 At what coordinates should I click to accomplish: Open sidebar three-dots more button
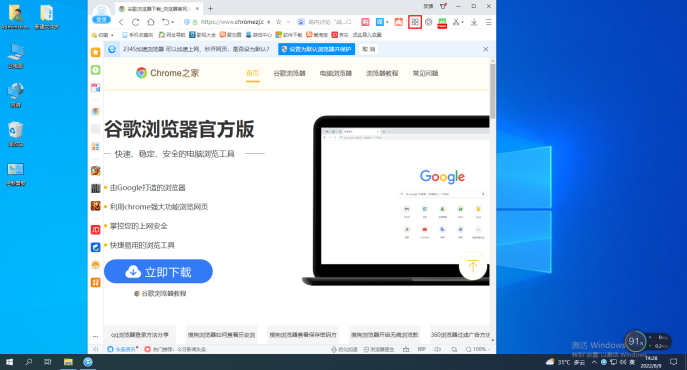coord(96,337)
